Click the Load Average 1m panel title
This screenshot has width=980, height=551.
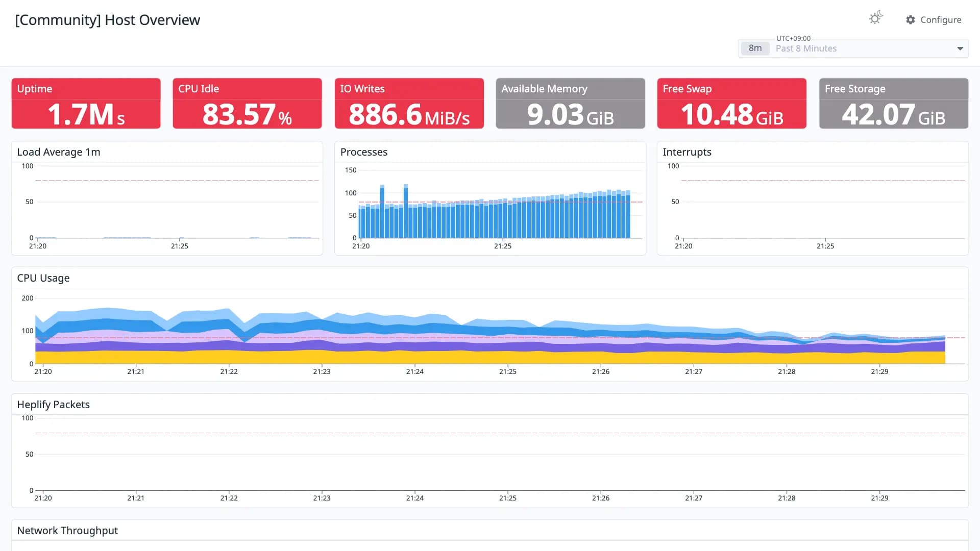59,152
